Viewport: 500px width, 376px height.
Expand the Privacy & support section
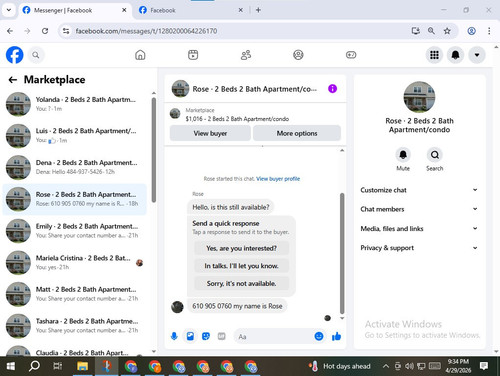click(x=419, y=248)
